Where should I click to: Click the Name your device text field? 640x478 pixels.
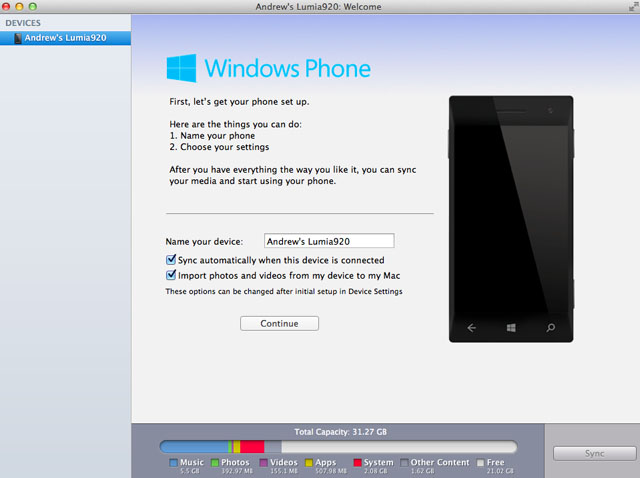(329, 241)
